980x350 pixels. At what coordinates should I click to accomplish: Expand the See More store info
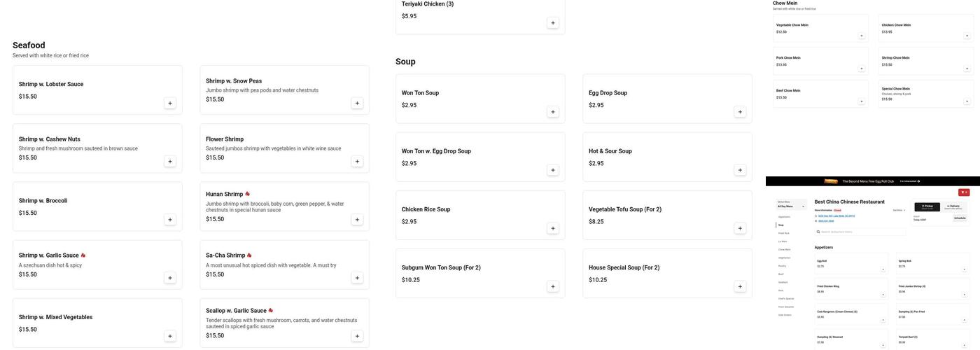[x=899, y=210]
